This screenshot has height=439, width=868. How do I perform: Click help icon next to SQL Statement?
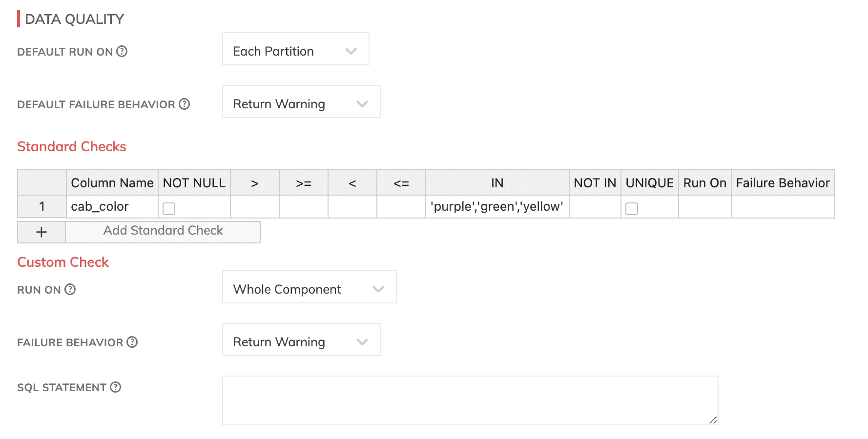tap(115, 387)
